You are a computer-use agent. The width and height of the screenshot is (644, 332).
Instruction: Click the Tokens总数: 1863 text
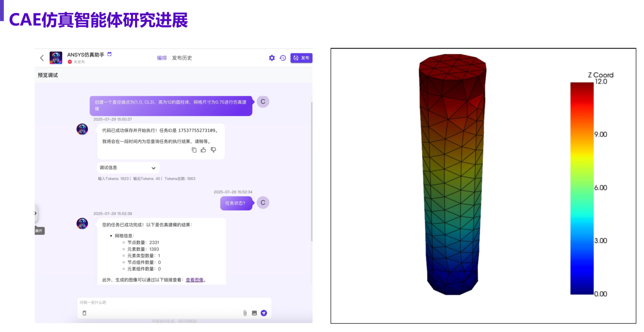tap(180, 179)
